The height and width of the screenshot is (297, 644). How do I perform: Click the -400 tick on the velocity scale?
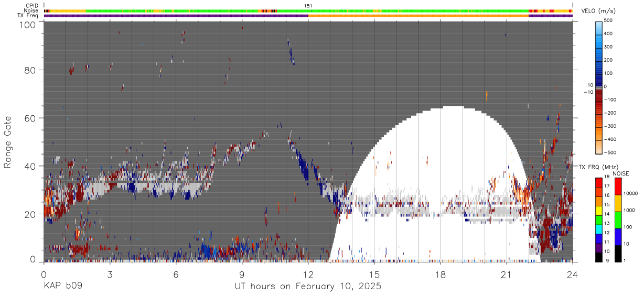tap(609, 139)
